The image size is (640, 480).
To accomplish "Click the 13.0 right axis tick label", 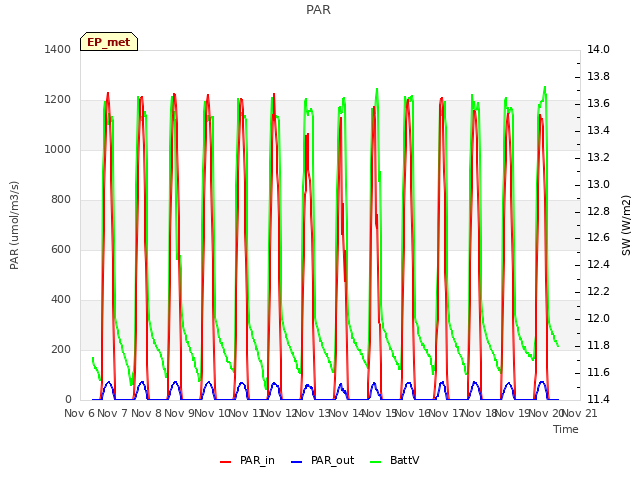I will tap(598, 184).
